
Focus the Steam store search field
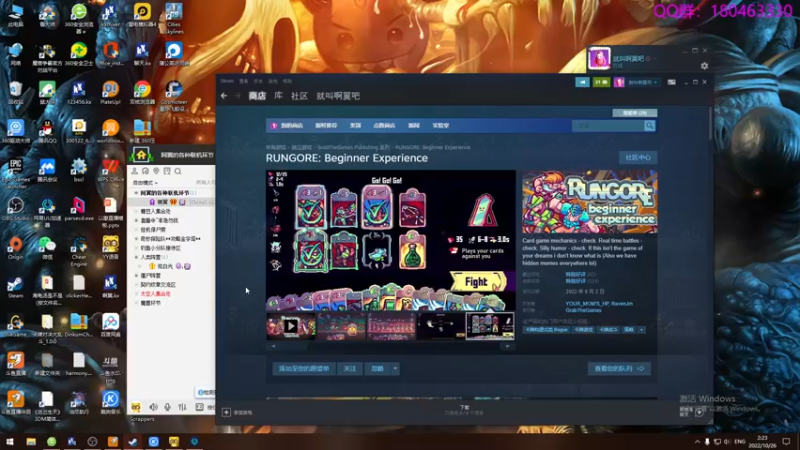point(608,126)
